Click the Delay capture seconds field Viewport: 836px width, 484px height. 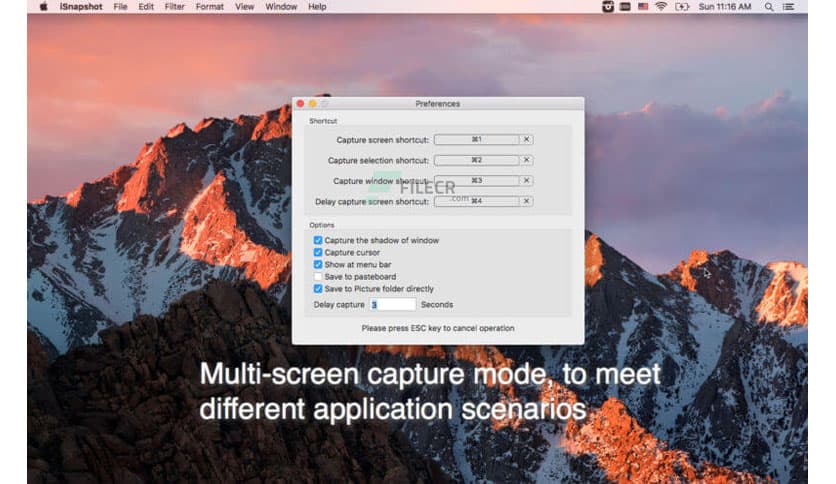click(x=393, y=304)
